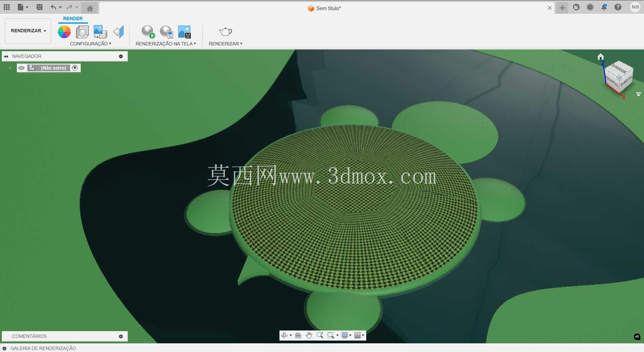Expand the GALERIA DE RENDERIZAÇÃO panel
The width and height of the screenshot is (644, 352).
tap(4, 349)
